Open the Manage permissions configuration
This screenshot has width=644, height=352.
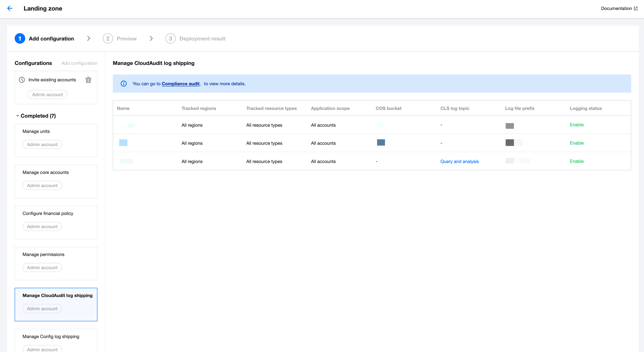pyautogui.click(x=43, y=255)
